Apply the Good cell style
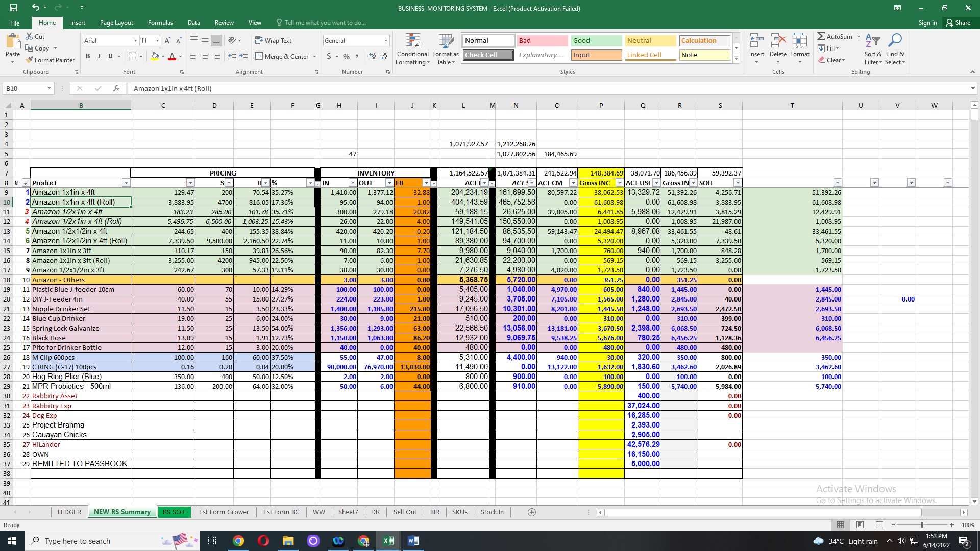 (596, 41)
